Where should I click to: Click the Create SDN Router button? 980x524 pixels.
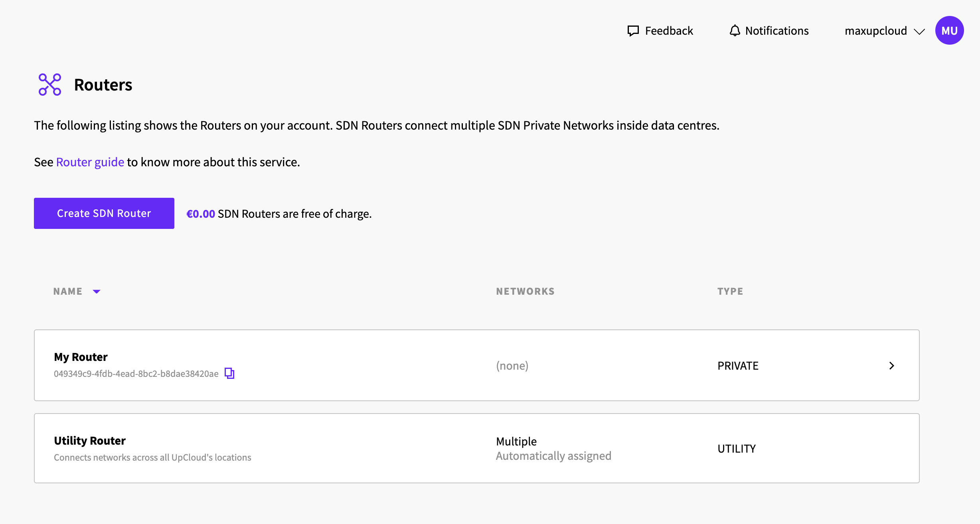(x=104, y=213)
